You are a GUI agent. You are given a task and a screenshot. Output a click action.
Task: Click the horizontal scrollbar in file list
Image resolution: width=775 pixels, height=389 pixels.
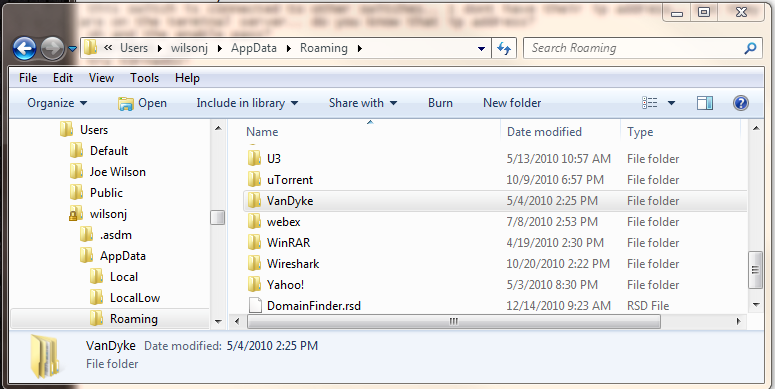tap(453, 321)
